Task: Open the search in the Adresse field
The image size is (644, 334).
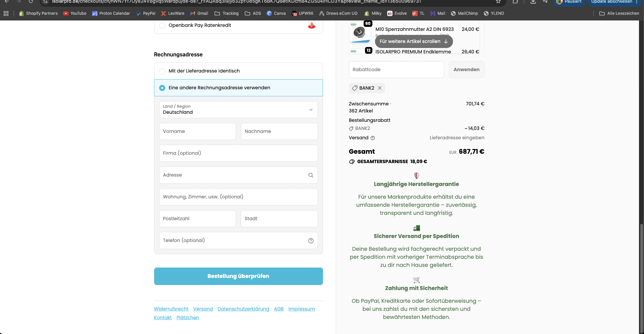Action: pyautogui.click(x=311, y=175)
